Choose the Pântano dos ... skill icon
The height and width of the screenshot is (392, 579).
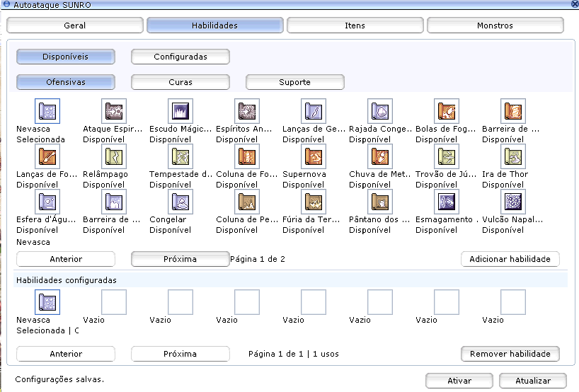[380, 202]
